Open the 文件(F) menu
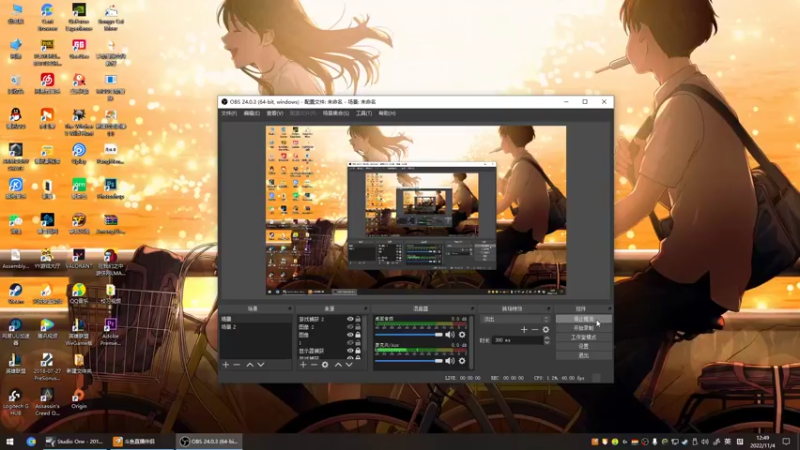Image resolution: width=800 pixels, height=450 pixels. (229, 113)
